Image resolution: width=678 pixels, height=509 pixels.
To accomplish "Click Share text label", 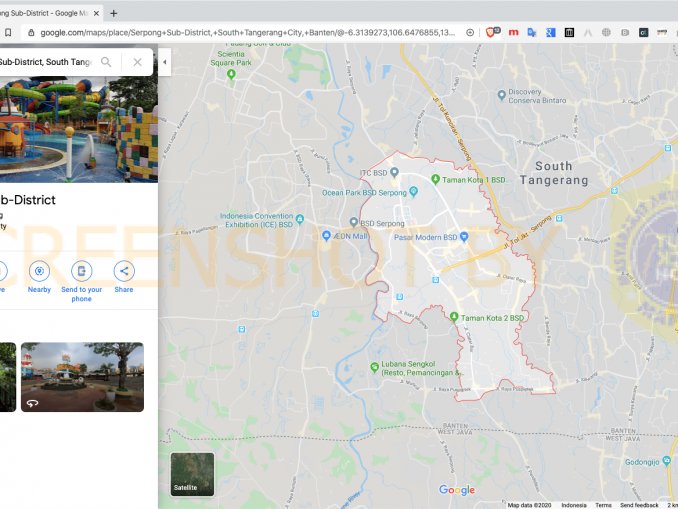I will 124,290.
